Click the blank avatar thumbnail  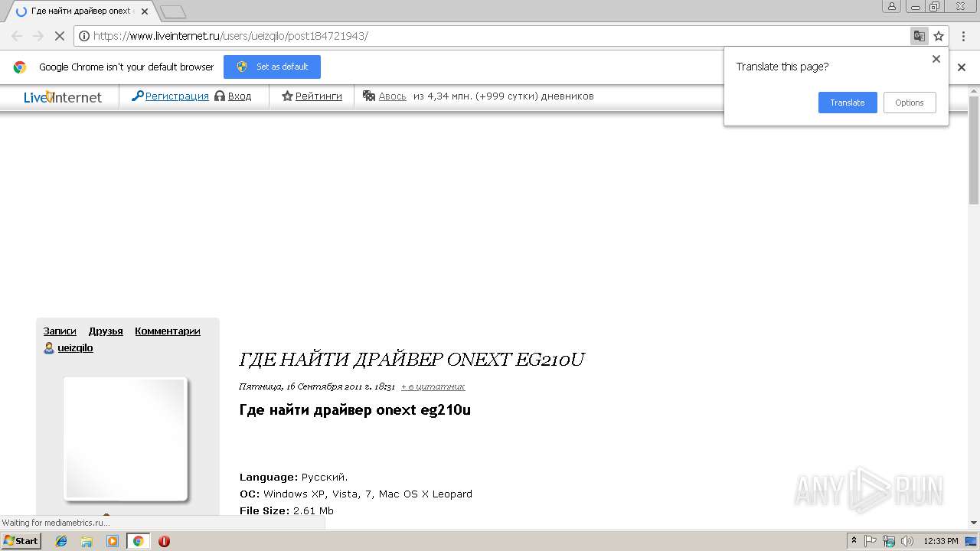[126, 439]
